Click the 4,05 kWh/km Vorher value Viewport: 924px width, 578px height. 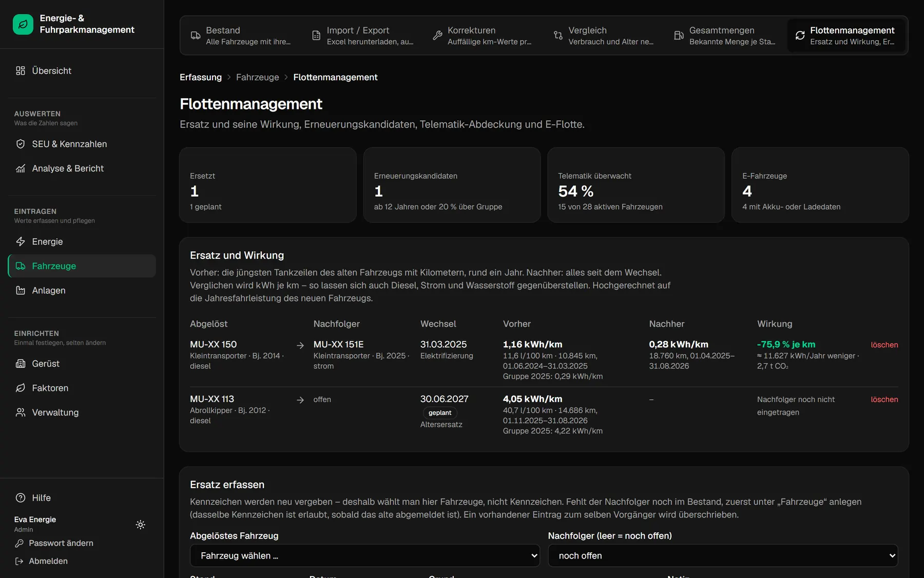(x=532, y=399)
